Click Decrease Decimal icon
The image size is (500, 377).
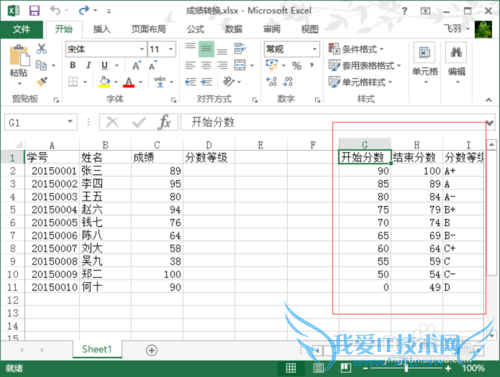(x=288, y=82)
